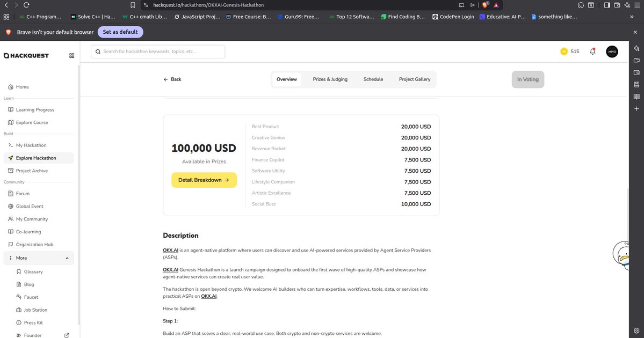Toggle the browser sidebar panel icon

point(606,5)
